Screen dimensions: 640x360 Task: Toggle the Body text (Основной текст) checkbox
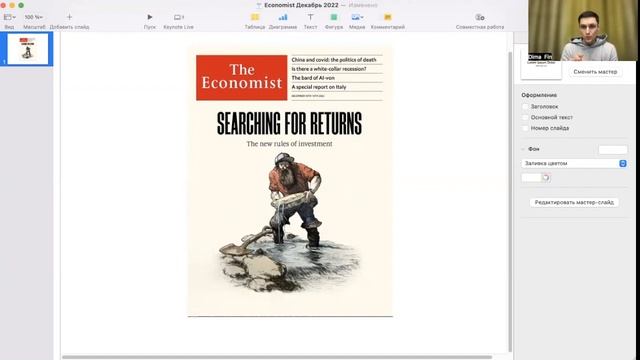tap(525, 118)
